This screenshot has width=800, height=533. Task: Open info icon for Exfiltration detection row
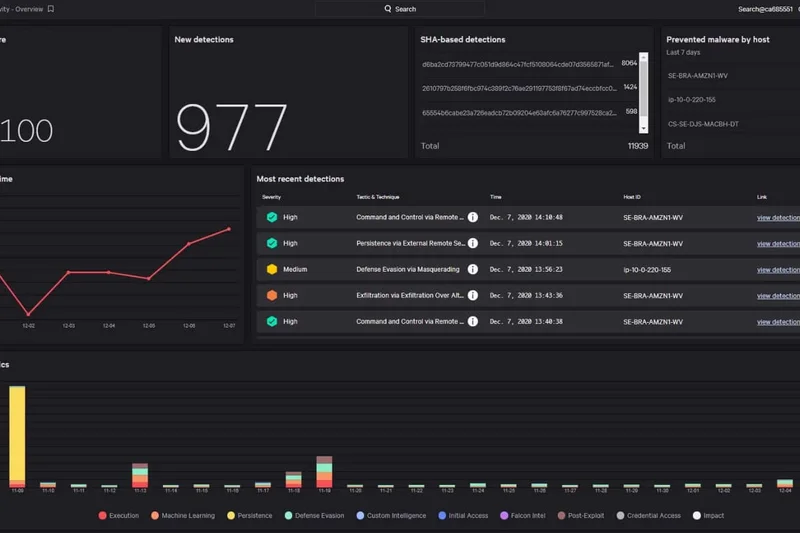(473, 296)
